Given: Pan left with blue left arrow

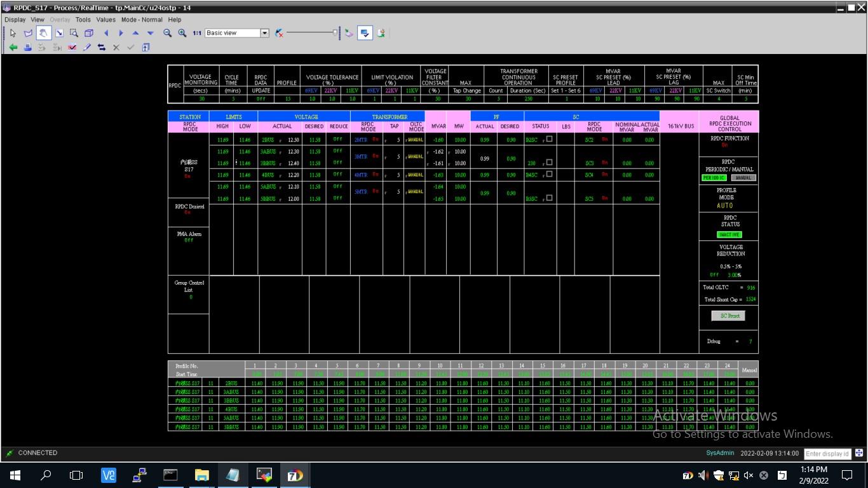Looking at the screenshot, I should (106, 33).
